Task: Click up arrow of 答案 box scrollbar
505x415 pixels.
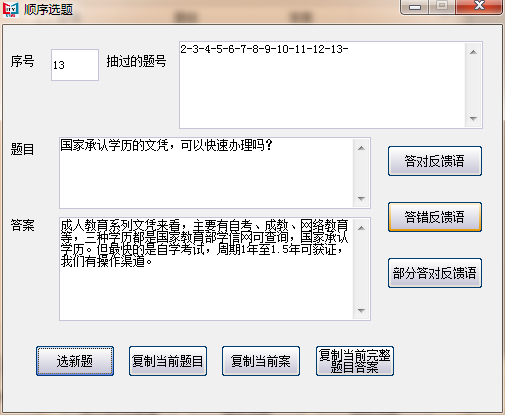Action: click(x=361, y=228)
